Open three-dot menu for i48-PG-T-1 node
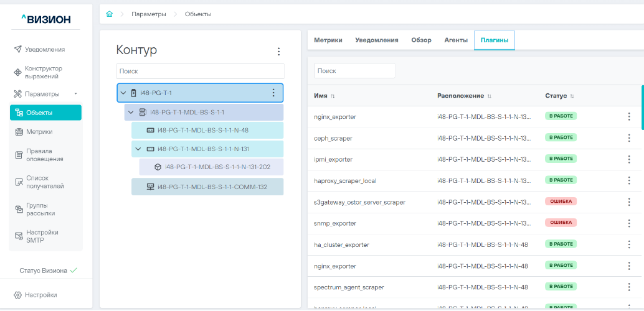644x311 pixels. tap(273, 93)
